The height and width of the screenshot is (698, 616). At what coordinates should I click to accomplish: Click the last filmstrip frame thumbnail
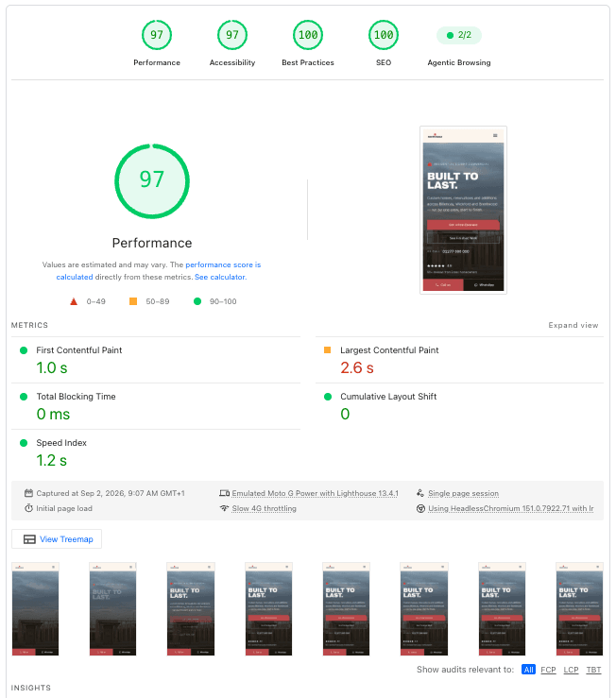(579, 609)
